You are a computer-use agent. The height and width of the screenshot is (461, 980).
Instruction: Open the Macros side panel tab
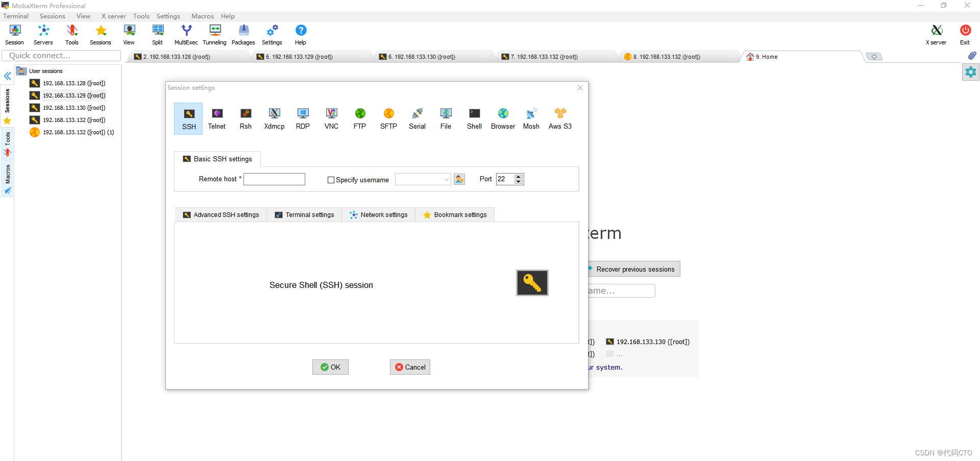[8, 179]
